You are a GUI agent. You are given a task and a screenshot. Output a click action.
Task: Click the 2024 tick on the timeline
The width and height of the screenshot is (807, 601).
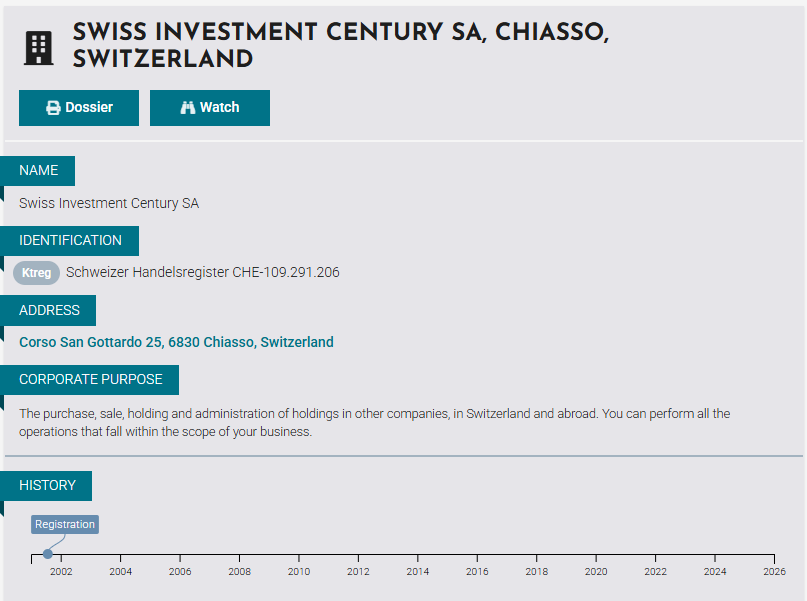coord(715,557)
